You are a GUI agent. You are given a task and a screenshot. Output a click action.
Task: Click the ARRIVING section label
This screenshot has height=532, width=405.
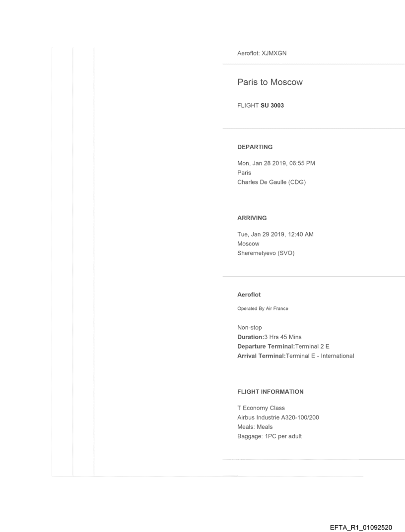[252, 218]
